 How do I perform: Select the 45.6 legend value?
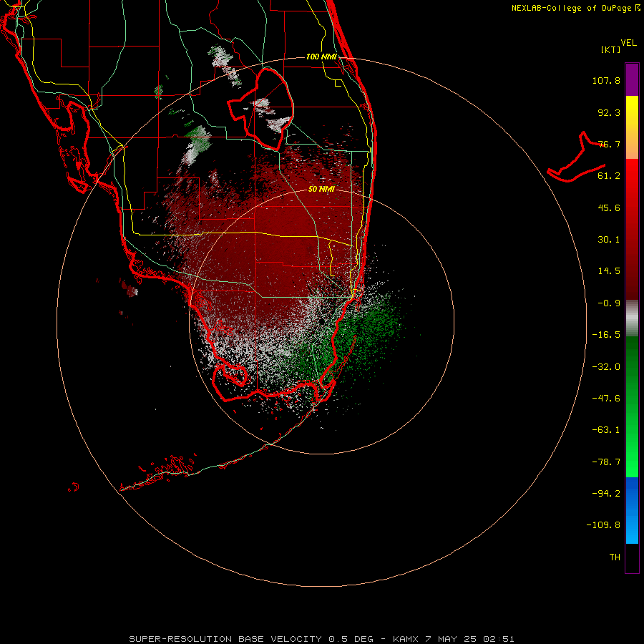[609, 208]
